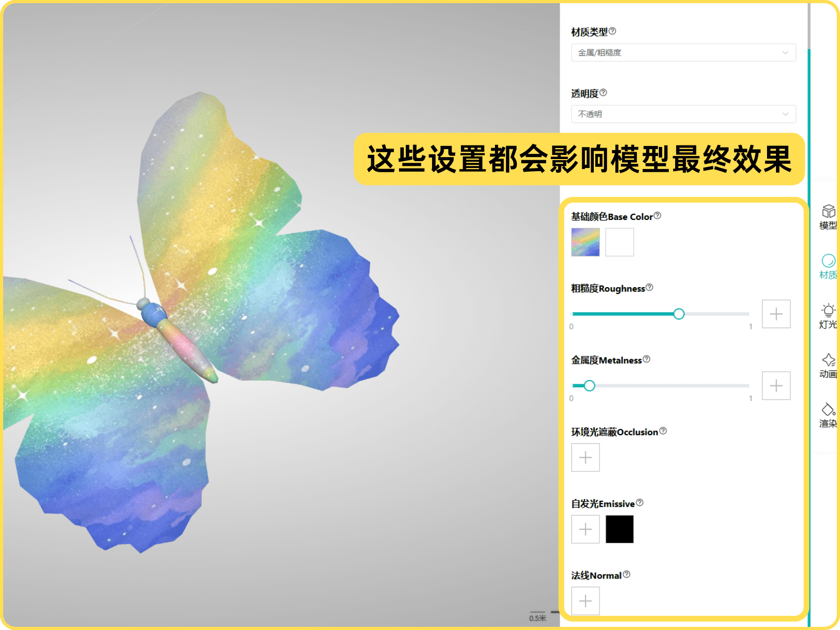Screen dimensions: 840x630
Task: Open the 灯光 (Lighting) sidebar panel
Action: 828,316
